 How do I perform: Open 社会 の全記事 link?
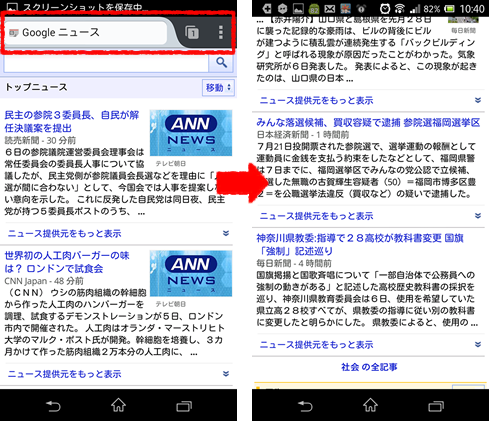[x=369, y=367]
